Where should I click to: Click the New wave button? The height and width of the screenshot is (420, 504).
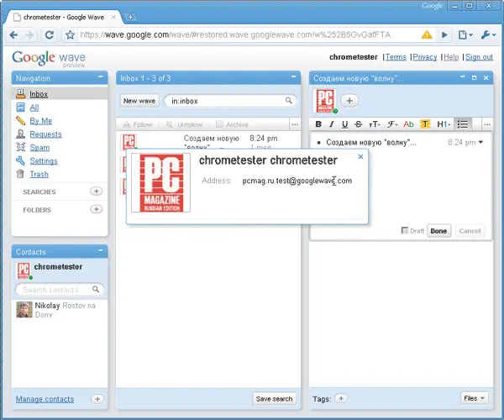click(x=139, y=101)
